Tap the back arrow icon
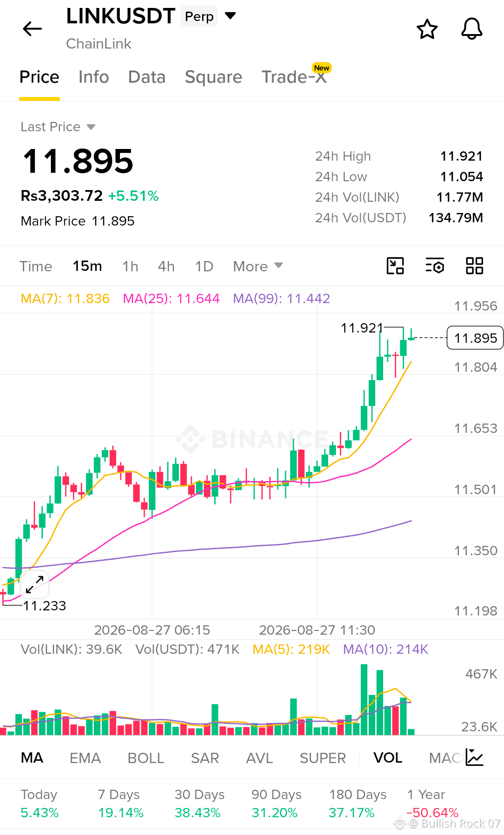 (x=32, y=29)
